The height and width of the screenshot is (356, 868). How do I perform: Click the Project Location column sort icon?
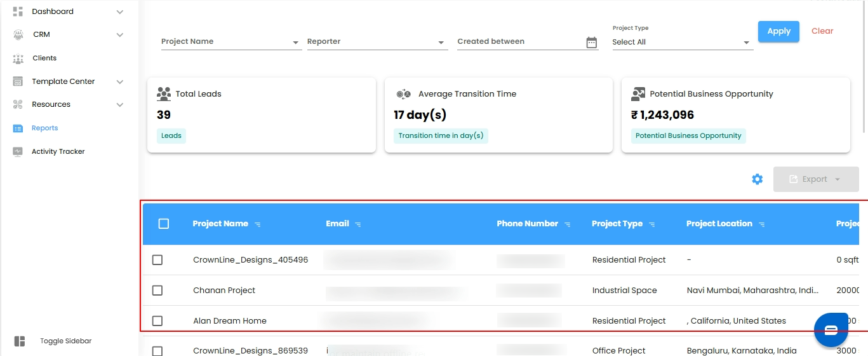point(762,224)
